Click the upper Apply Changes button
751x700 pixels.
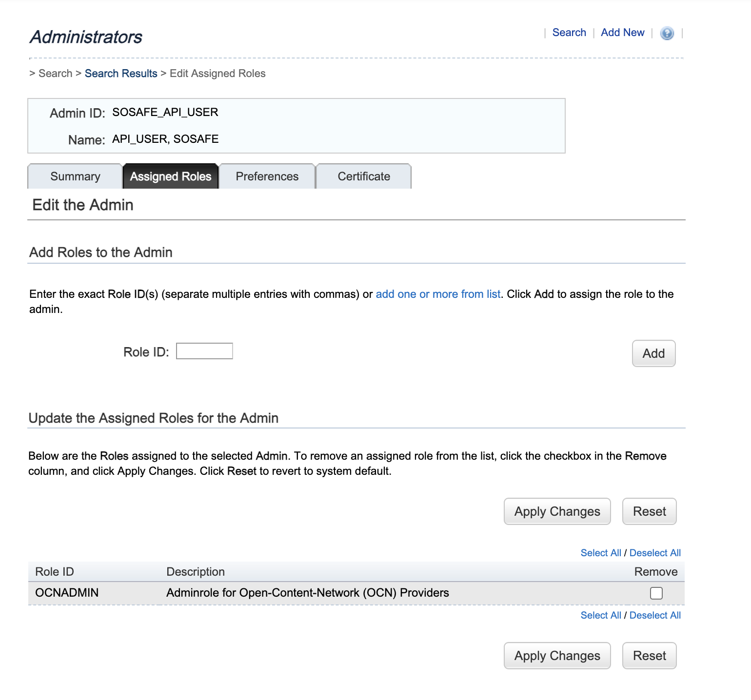(x=557, y=511)
